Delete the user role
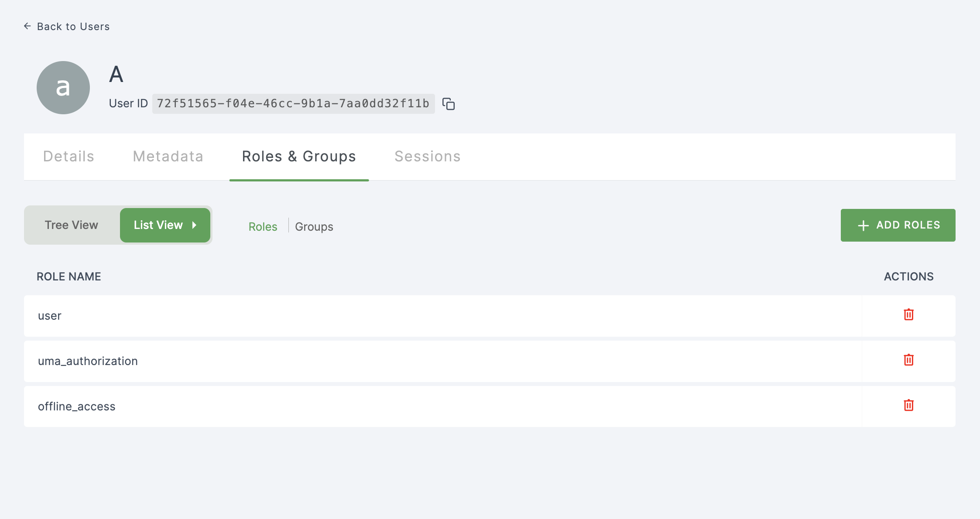The height and width of the screenshot is (519, 980). pos(908,314)
